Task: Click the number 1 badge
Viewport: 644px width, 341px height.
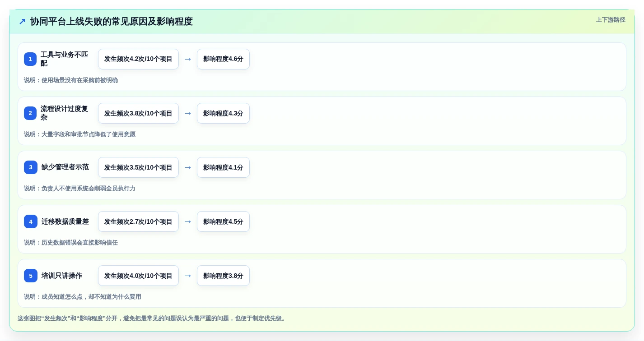Action: tap(30, 59)
